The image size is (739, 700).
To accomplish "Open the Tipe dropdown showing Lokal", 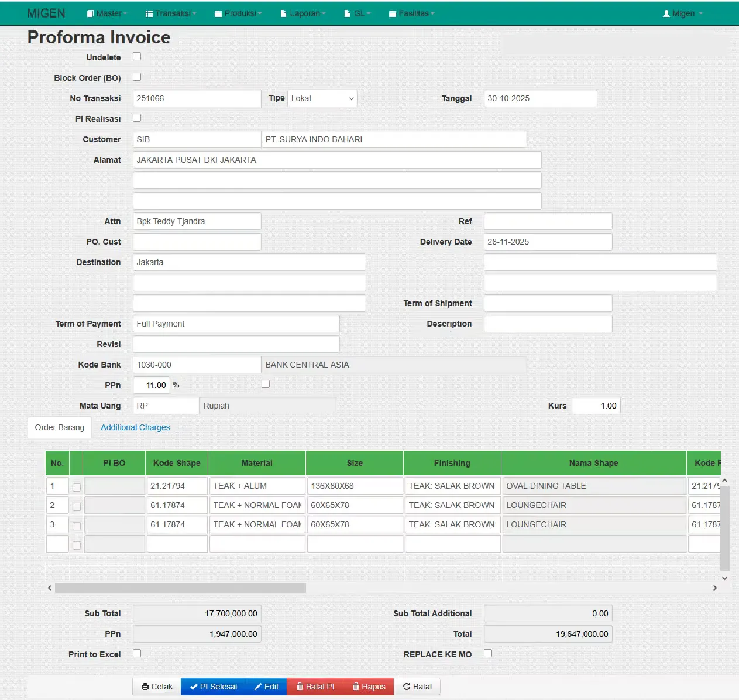I will [322, 98].
